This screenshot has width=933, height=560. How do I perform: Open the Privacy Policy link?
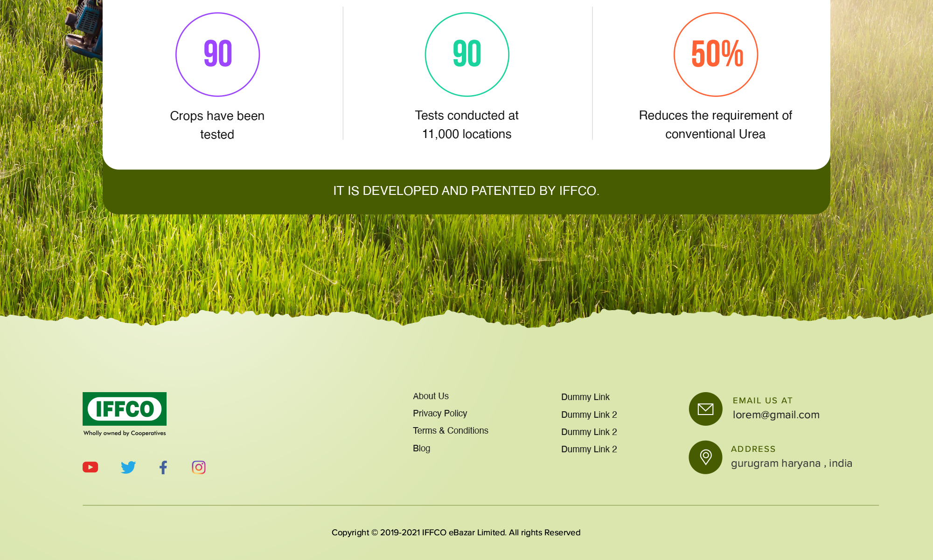pyautogui.click(x=440, y=413)
